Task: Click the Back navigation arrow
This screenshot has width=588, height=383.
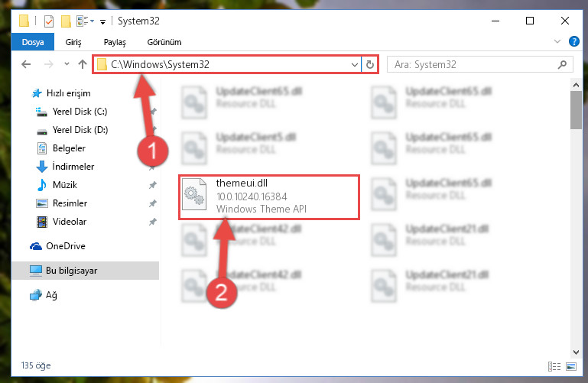Action: tap(26, 64)
